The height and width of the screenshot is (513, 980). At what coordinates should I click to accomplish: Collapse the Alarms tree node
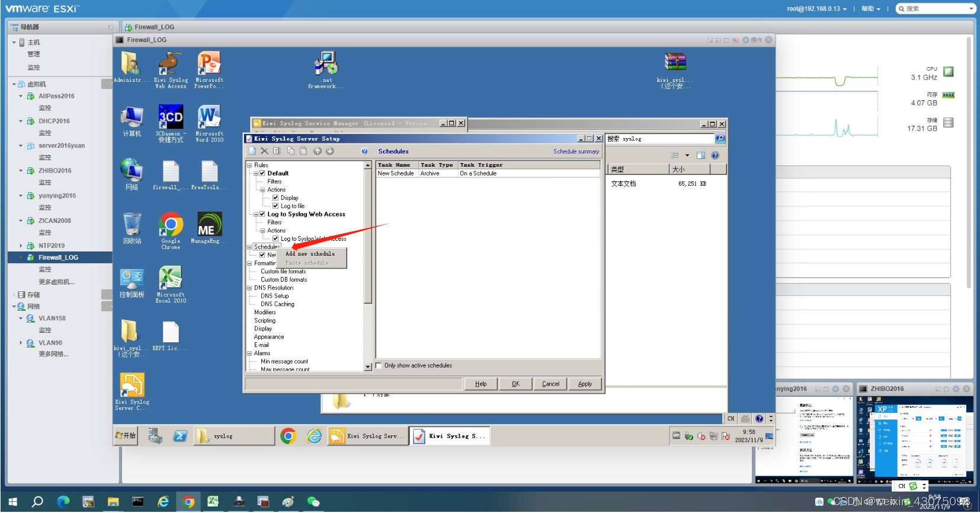249,353
